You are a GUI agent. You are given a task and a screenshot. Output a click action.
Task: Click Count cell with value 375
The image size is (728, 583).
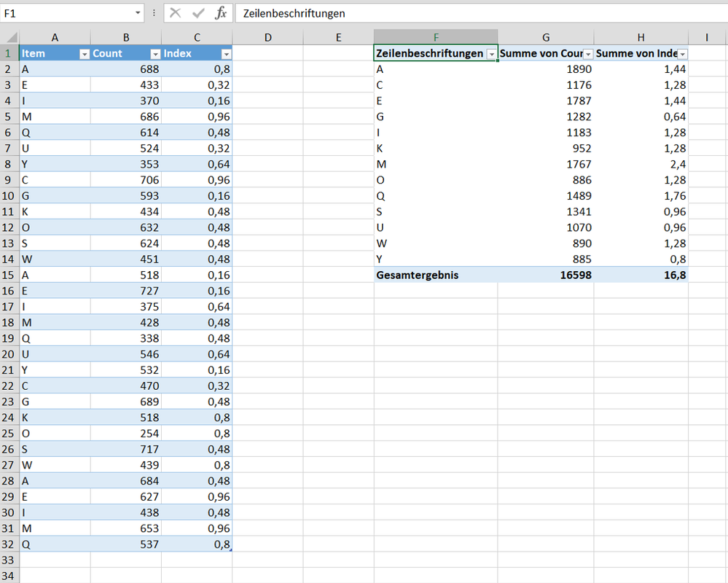(x=126, y=307)
